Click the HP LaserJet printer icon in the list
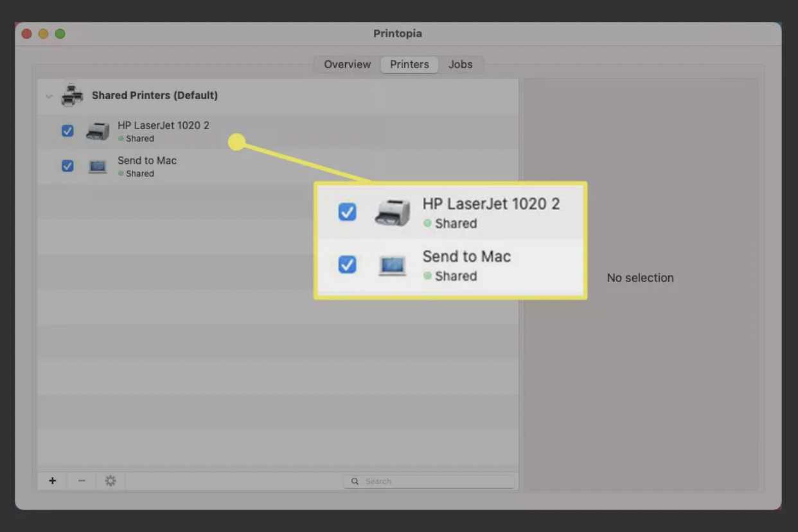798x532 pixels. (x=98, y=131)
